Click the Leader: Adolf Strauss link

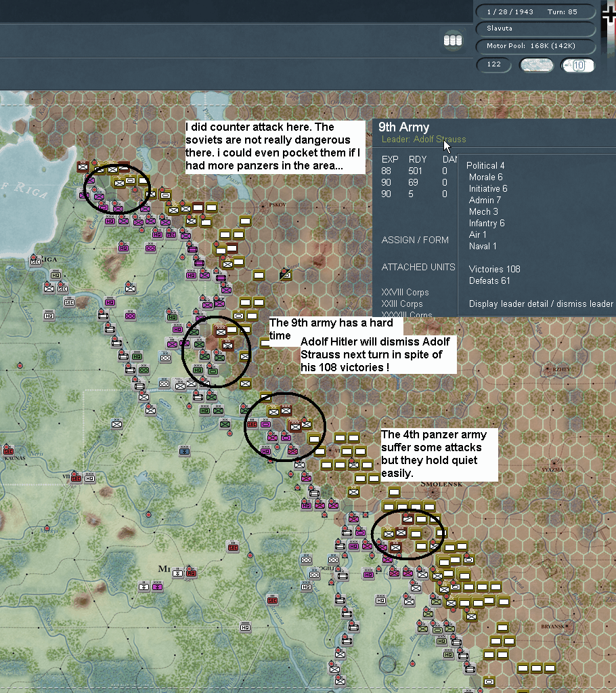[x=424, y=140]
